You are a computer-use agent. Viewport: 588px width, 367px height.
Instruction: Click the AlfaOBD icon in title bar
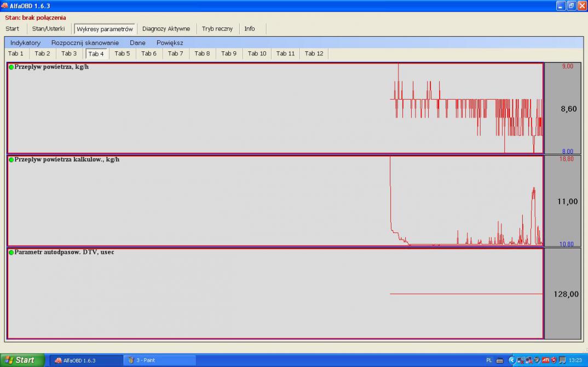tap(5, 5)
